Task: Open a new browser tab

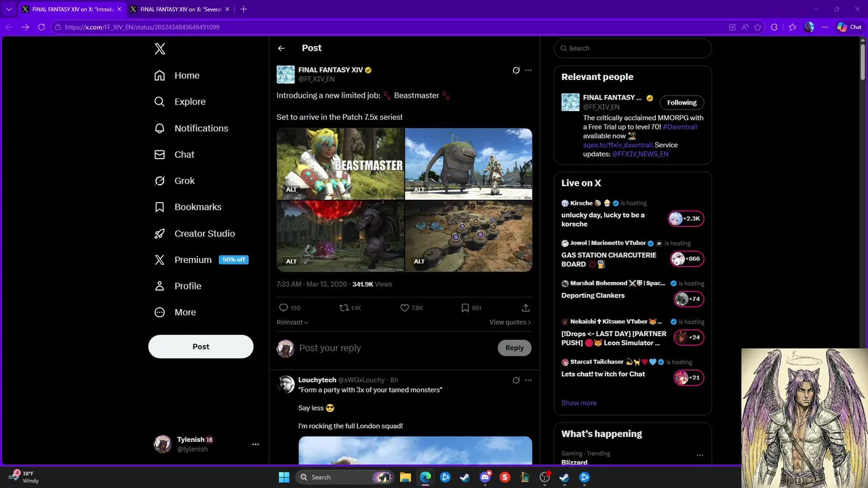Action: (x=243, y=9)
